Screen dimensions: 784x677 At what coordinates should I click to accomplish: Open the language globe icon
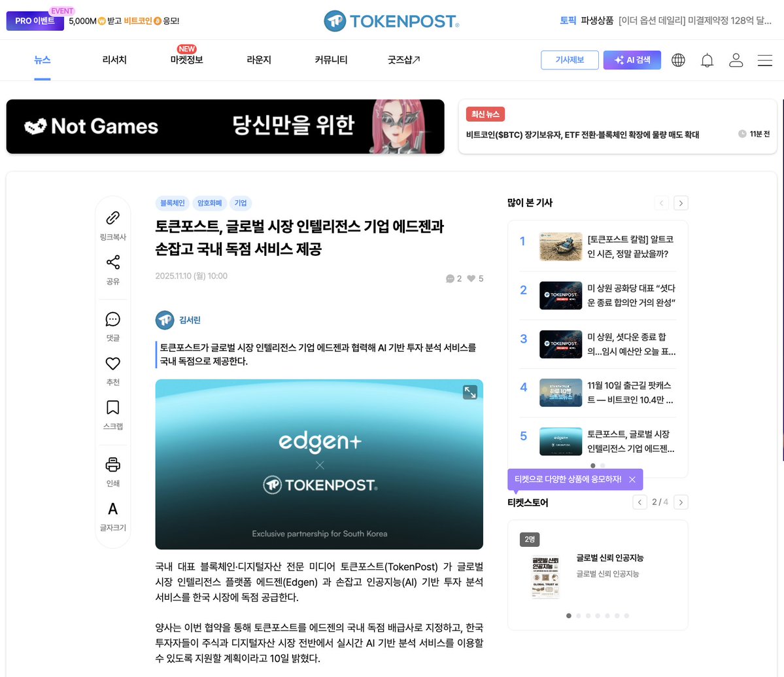point(678,60)
